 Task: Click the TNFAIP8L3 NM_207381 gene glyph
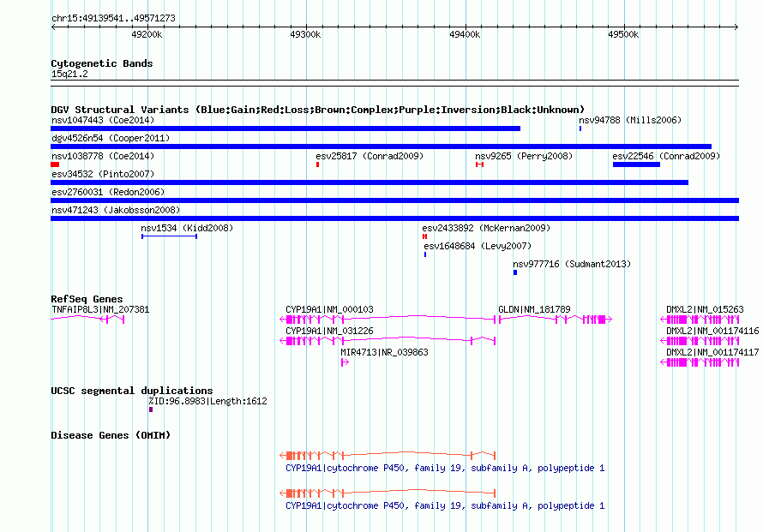click(x=87, y=319)
